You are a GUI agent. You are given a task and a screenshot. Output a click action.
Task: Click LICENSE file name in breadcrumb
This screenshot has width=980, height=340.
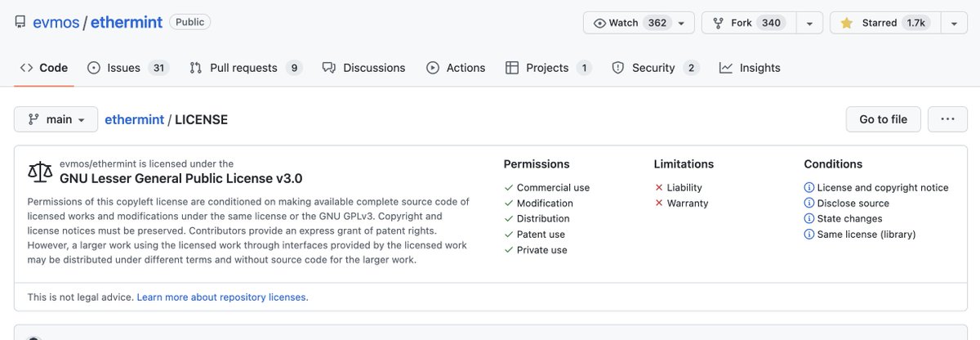201,119
